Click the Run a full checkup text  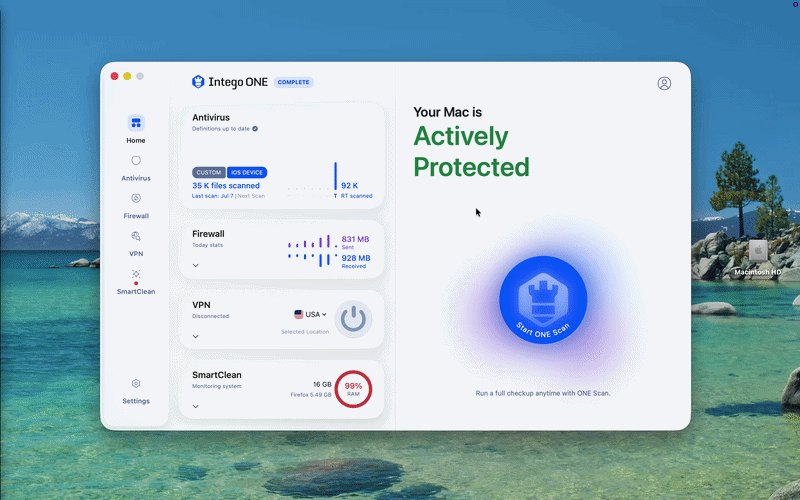point(543,393)
